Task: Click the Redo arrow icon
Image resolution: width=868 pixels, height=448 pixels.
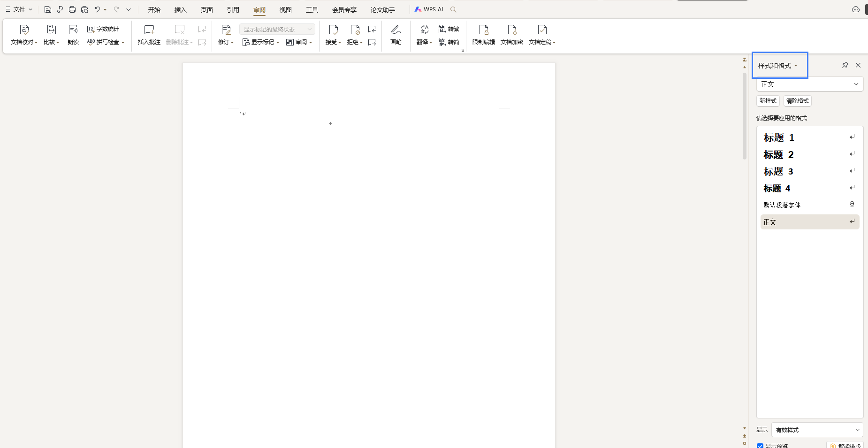Action: tap(116, 9)
